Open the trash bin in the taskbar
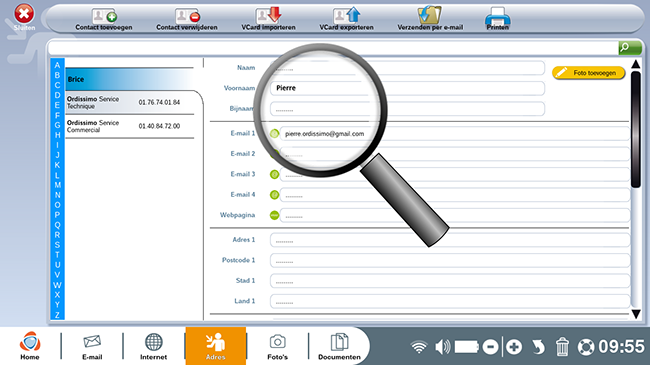Screen dimensions: 650x365 click(562, 346)
